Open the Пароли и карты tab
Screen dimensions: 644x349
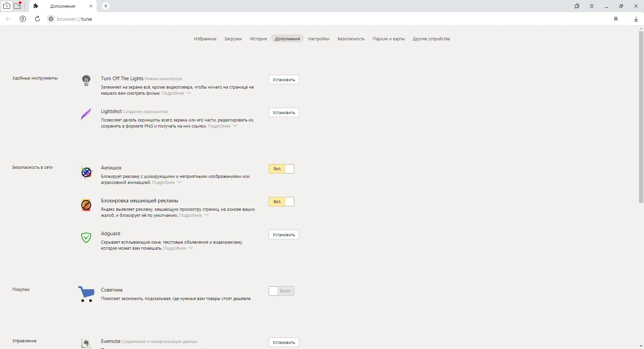388,39
